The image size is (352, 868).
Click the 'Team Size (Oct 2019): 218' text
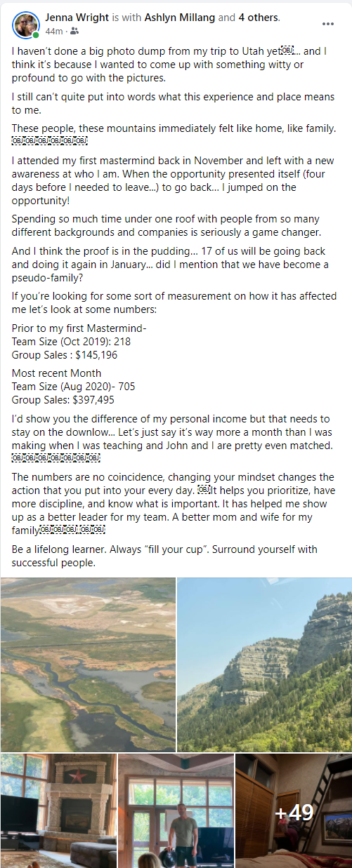71,342
